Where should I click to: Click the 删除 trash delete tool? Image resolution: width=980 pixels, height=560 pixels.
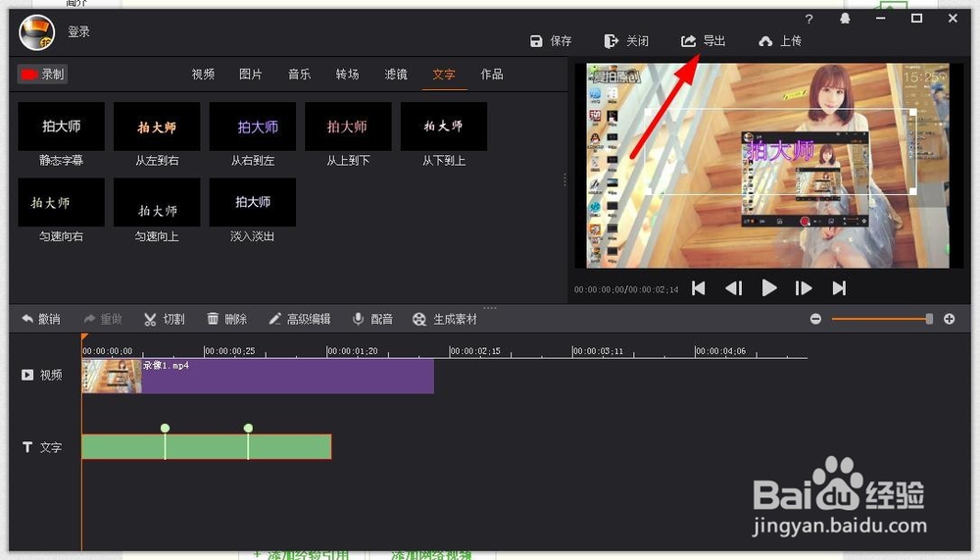(227, 319)
